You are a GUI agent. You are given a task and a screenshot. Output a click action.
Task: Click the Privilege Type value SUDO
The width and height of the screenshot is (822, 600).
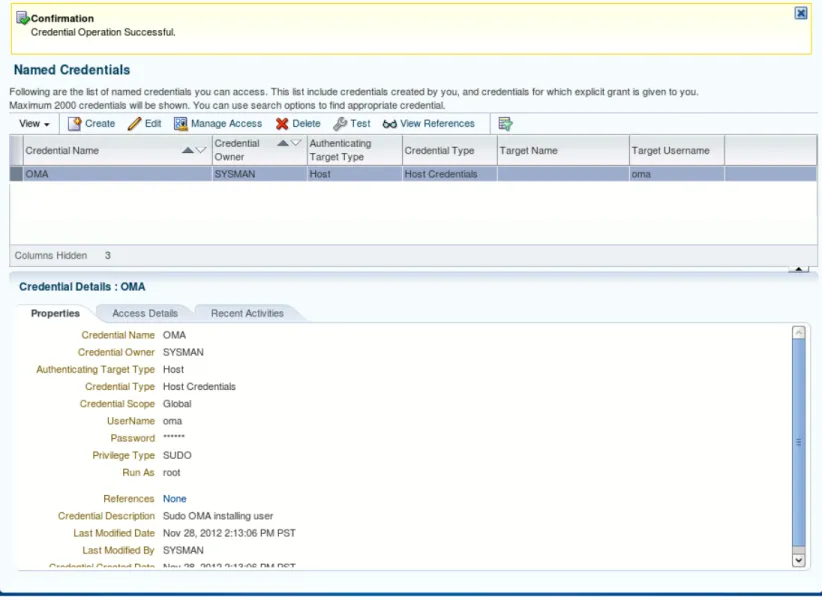point(177,455)
